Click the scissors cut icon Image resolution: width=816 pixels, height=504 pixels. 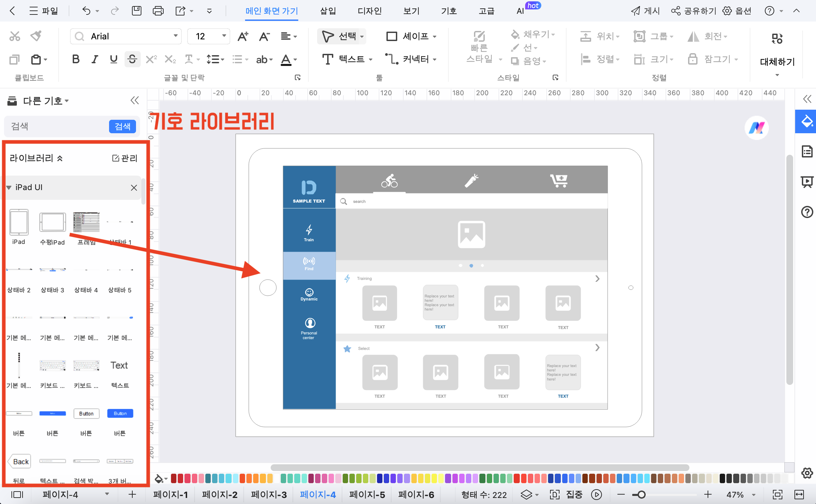(14, 36)
